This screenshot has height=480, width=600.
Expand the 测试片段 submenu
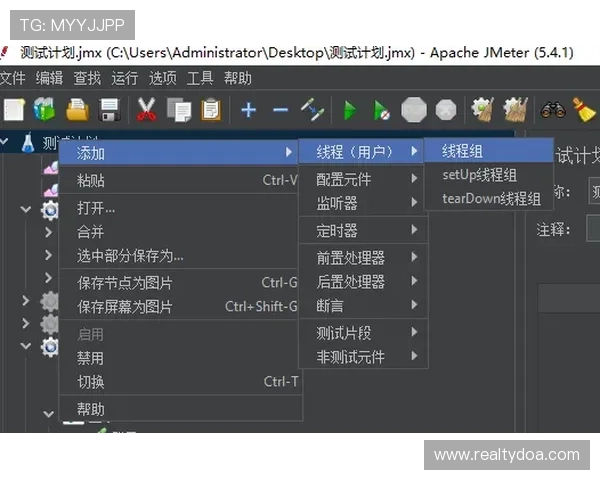(x=362, y=333)
